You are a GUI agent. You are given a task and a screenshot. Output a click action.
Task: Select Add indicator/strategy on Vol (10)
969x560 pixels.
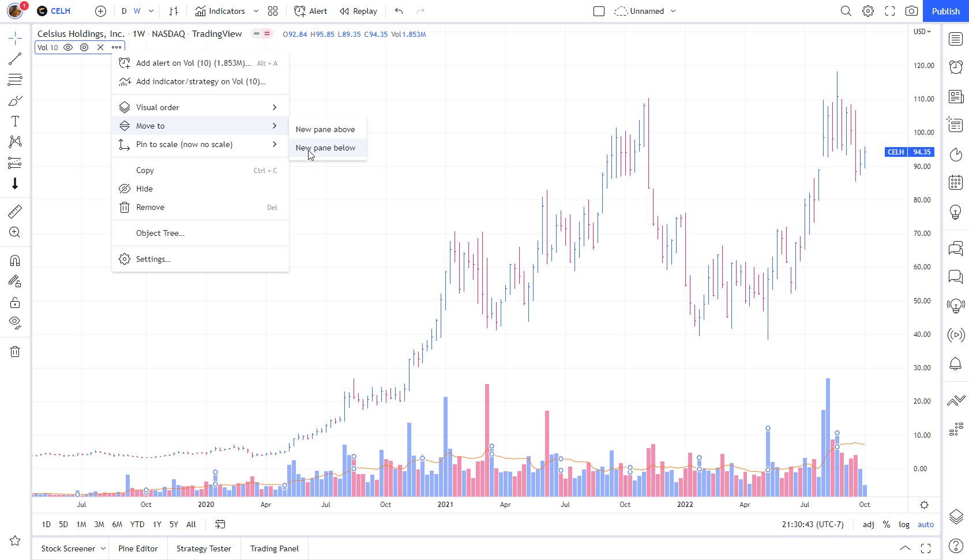pyautogui.click(x=200, y=81)
